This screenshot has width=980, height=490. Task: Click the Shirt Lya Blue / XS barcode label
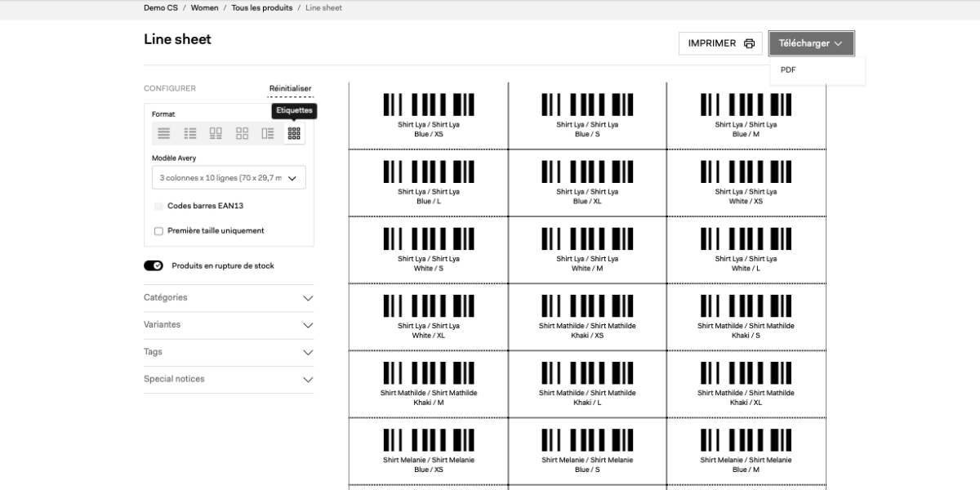pyautogui.click(x=428, y=115)
